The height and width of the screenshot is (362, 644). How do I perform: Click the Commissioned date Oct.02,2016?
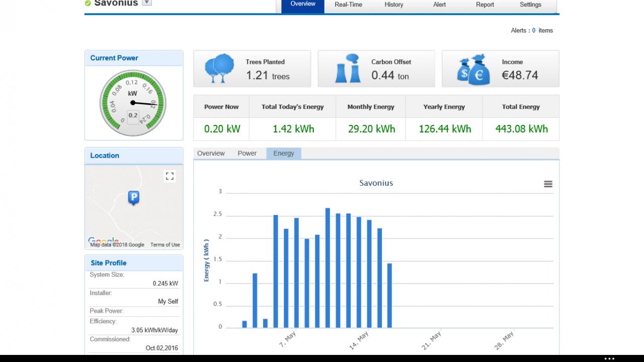[162, 348]
